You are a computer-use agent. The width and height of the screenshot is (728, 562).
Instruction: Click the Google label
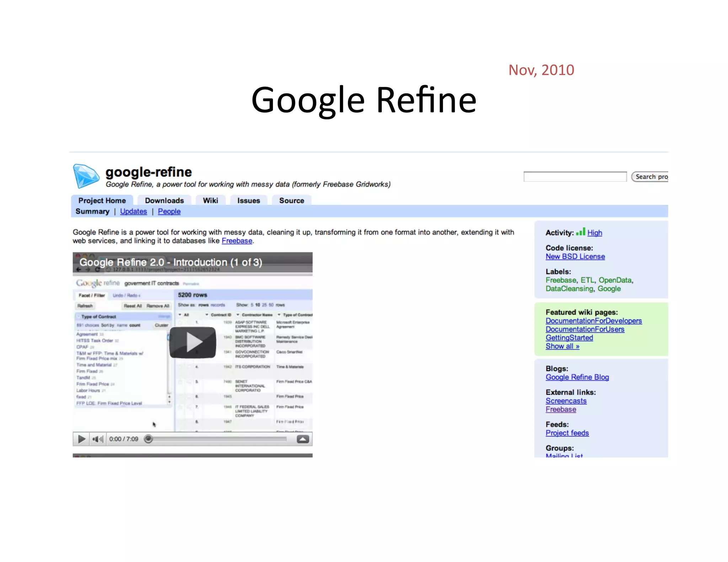click(609, 288)
